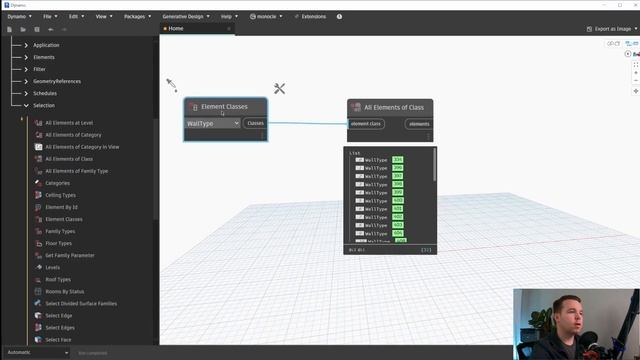Click the New file toolbar icon
The width and height of the screenshot is (640, 360).
9,29
